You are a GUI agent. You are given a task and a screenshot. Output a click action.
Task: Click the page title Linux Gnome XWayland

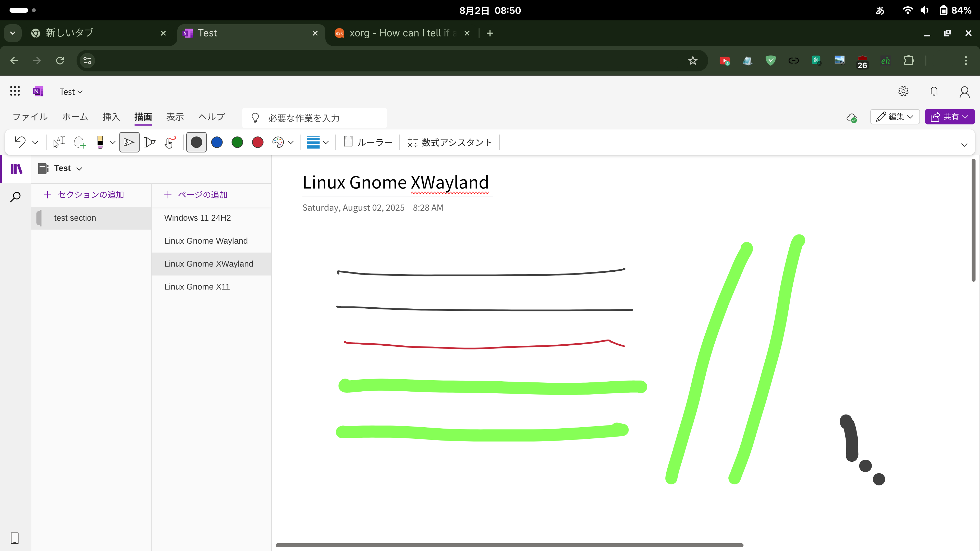pyautogui.click(x=396, y=183)
